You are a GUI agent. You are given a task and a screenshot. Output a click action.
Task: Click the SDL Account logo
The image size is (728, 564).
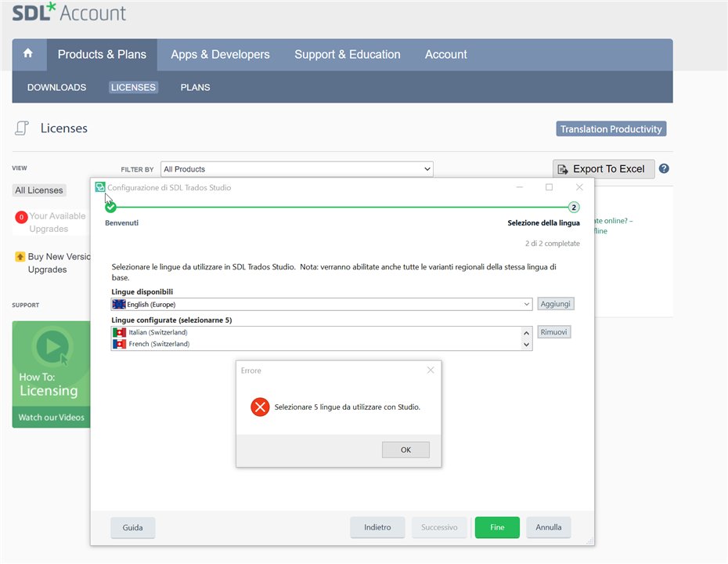(x=69, y=13)
